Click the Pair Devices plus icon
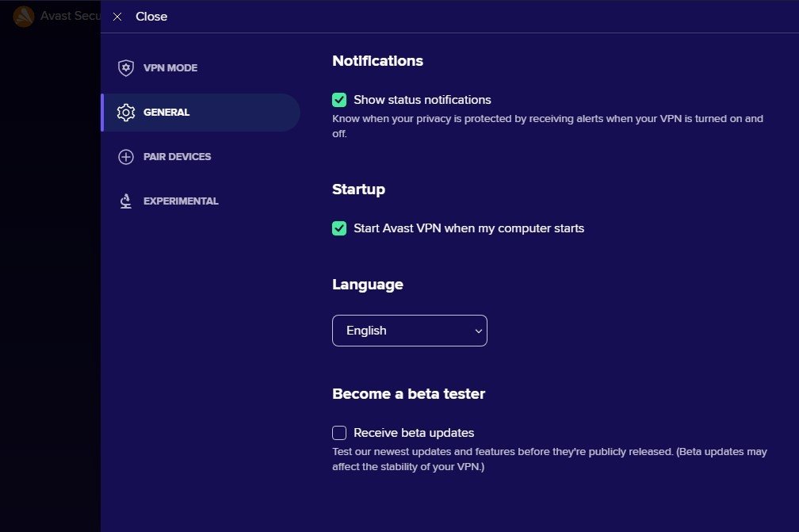The height and width of the screenshot is (532, 799). click(126, 156)
